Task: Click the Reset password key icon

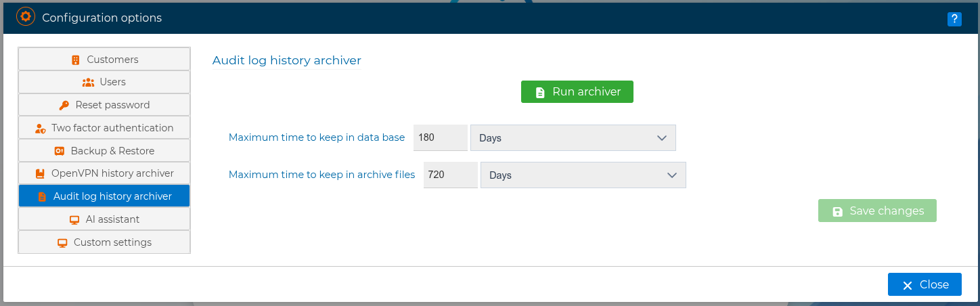Action: tap(64, 105)
